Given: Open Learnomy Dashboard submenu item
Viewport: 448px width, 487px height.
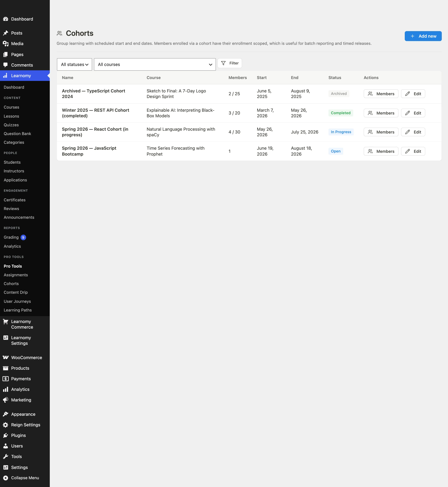Looking at the screenshot, I should tap(14, 87).
